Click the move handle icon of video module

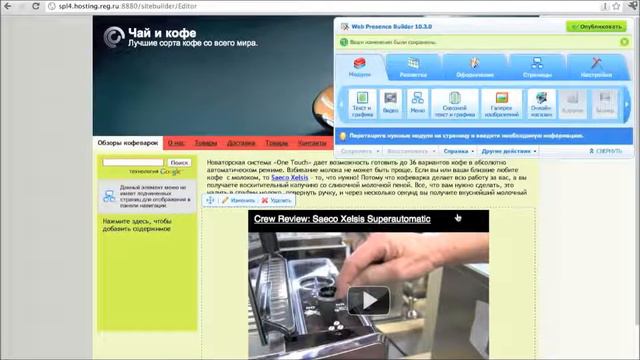point(210,200)
